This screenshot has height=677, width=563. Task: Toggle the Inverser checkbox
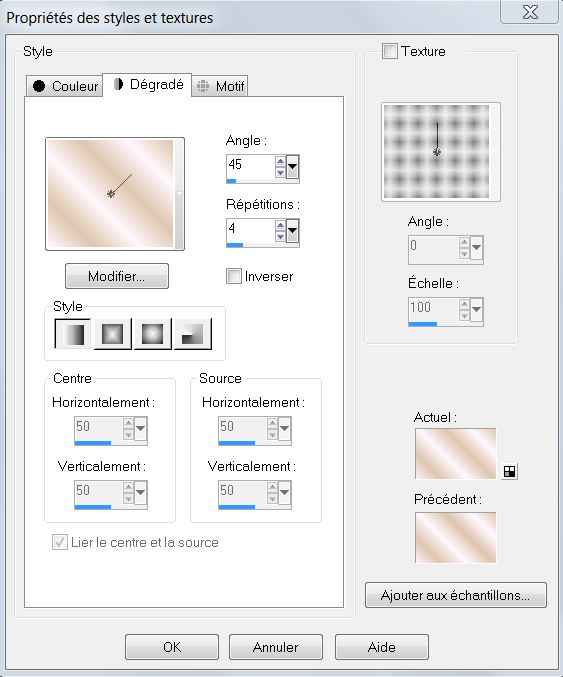click(x=234, y=276)
